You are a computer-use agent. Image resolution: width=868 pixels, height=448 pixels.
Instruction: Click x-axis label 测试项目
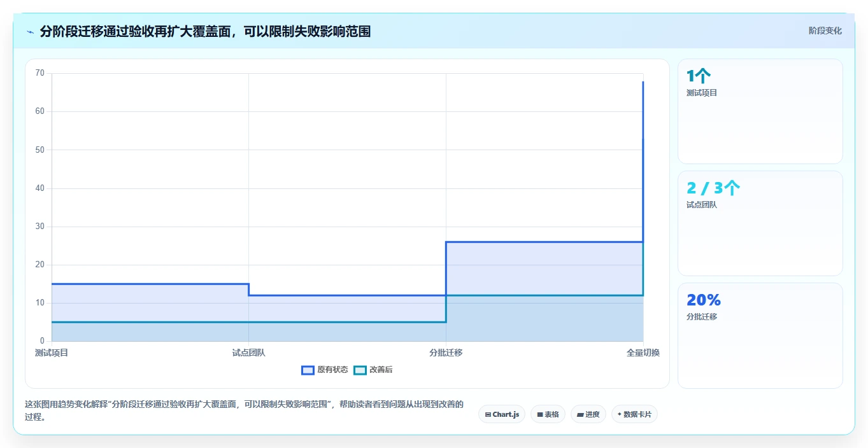[52, 353]
